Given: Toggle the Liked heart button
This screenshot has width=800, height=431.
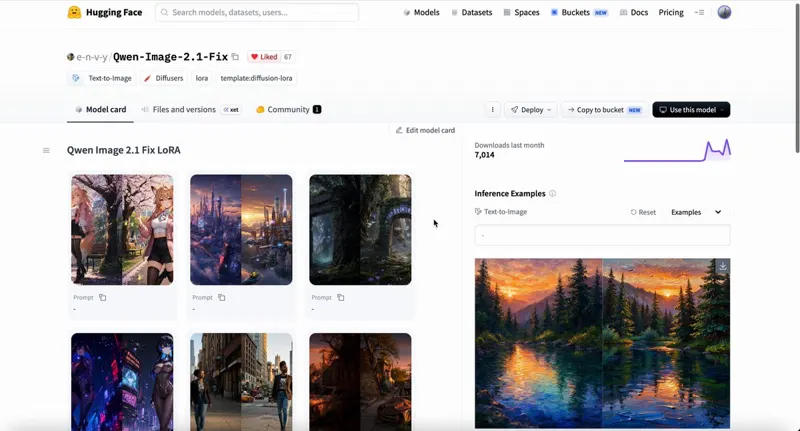Looking at the screenshot, I should pyautogui.click(x=264, y=57).
